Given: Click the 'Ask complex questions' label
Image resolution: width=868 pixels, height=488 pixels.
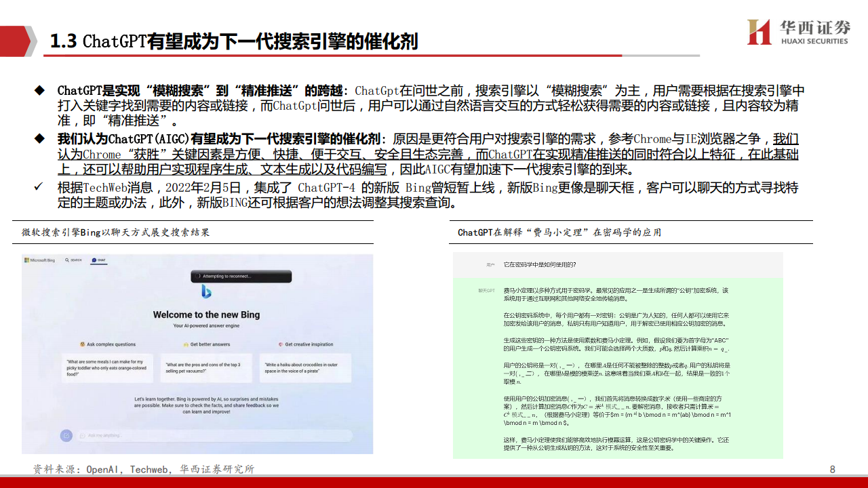Looking at the screenshot, I should (111, 344).
